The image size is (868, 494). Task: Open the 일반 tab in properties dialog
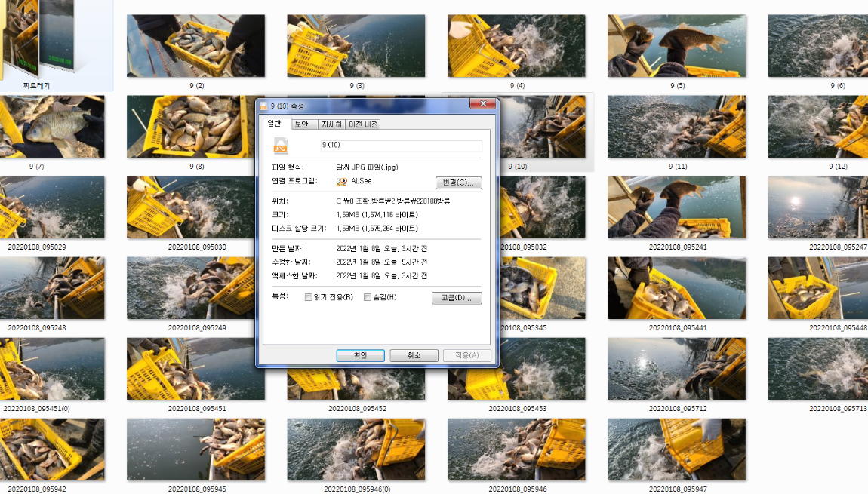[275, 124]
